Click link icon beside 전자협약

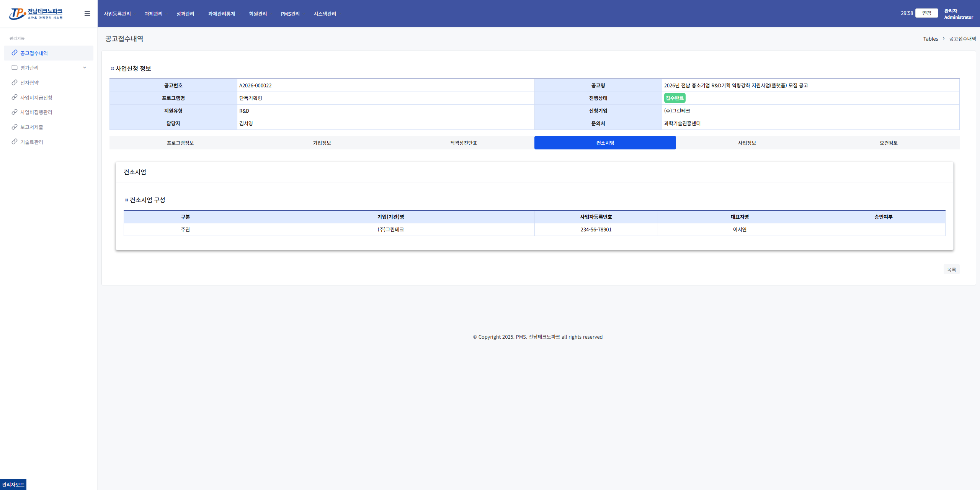tap(15, 82)
